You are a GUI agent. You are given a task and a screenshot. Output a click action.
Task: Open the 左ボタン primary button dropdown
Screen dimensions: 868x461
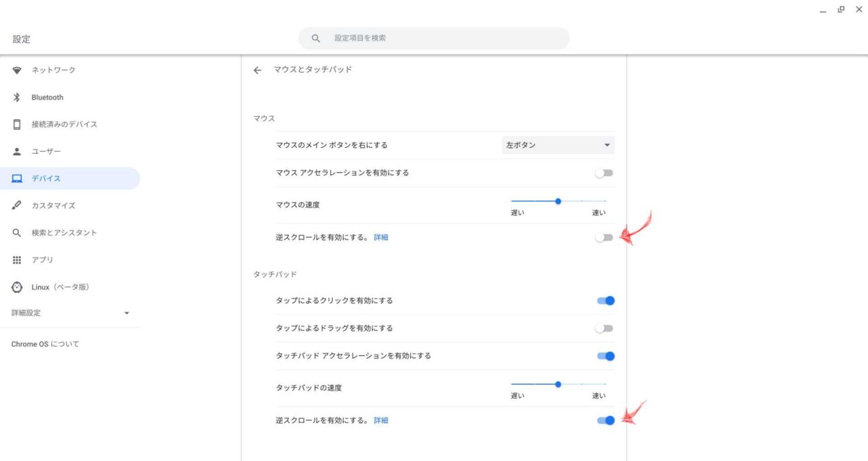pyautogui.click(x=557, y=145)
